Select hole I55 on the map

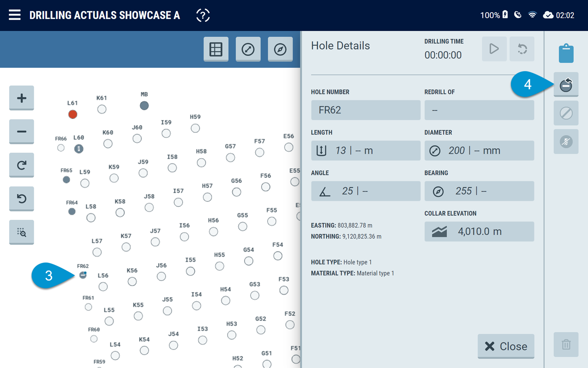coord(190,271)
